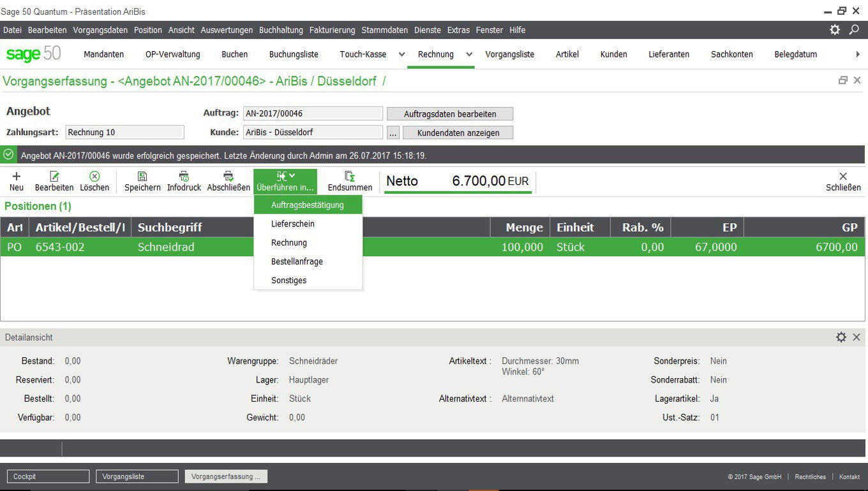Open the Kontakt link
Viewport: 868px width, 491px height.
point(849,477)
